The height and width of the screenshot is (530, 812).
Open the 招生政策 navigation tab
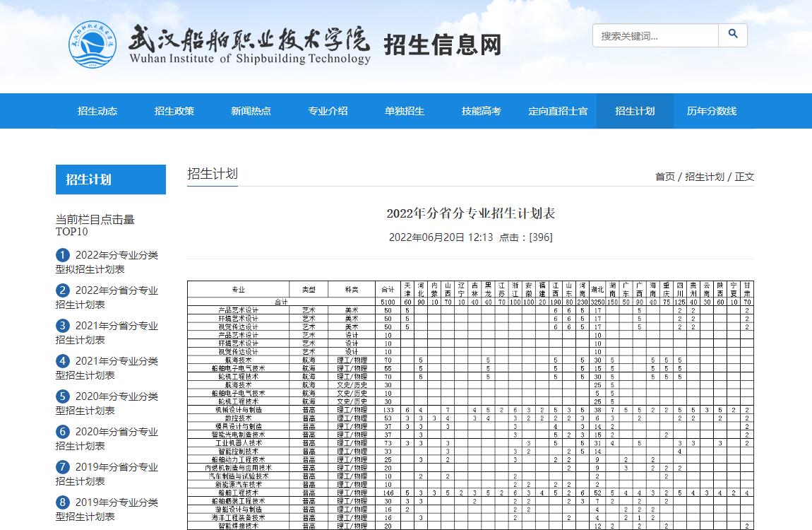point(174,111)
